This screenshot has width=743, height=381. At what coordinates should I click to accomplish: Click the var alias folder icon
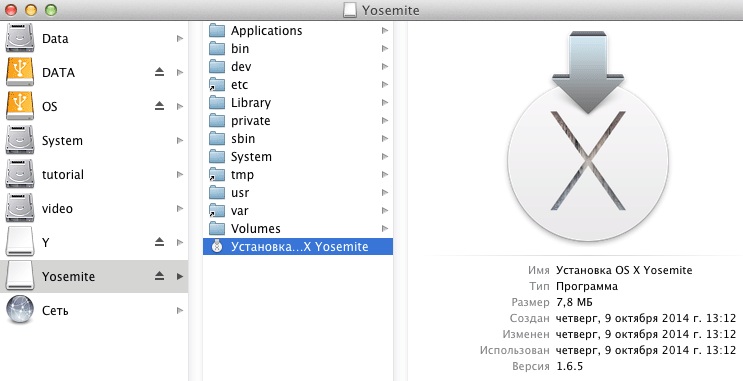pyautogui.click(x=217, y=210)
